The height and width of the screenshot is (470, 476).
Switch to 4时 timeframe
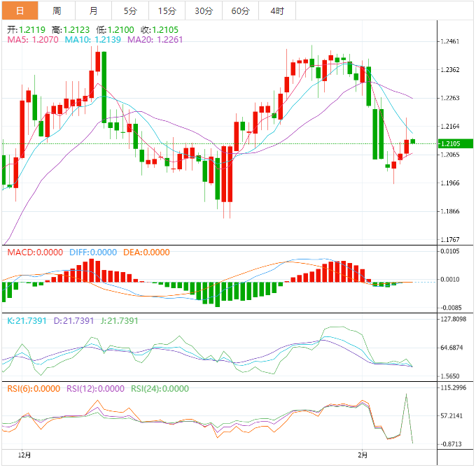[x=276, y=10]
